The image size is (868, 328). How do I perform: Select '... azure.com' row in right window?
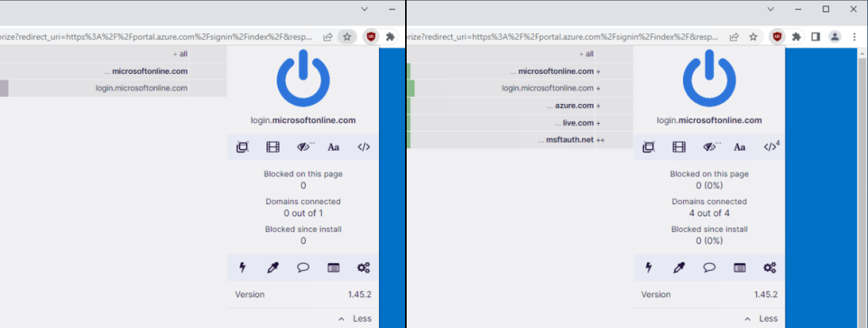pyautogui.click(x=520, y=105)
